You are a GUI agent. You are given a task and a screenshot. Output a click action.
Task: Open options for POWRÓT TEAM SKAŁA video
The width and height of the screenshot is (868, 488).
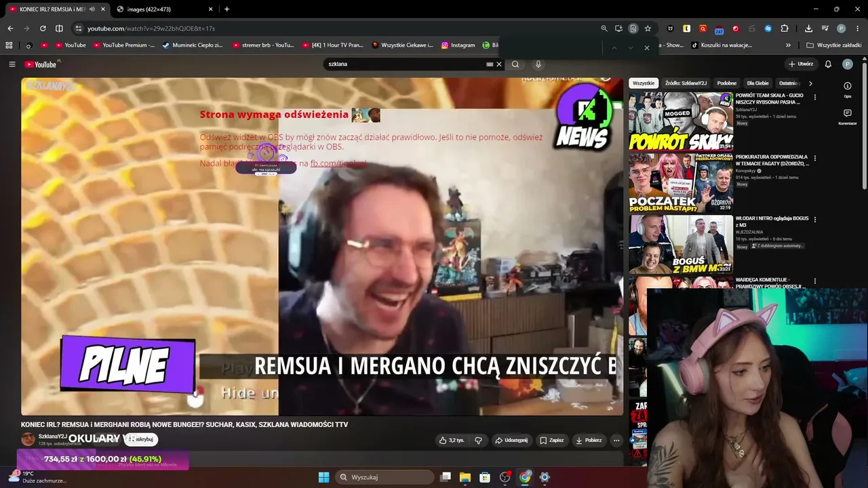tap(815, 98)
